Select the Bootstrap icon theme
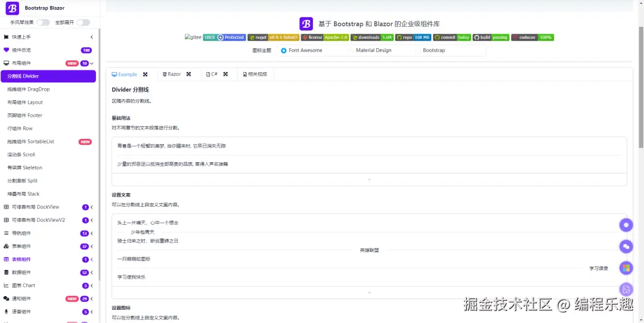The image size is (644, 323). point(431,51)
